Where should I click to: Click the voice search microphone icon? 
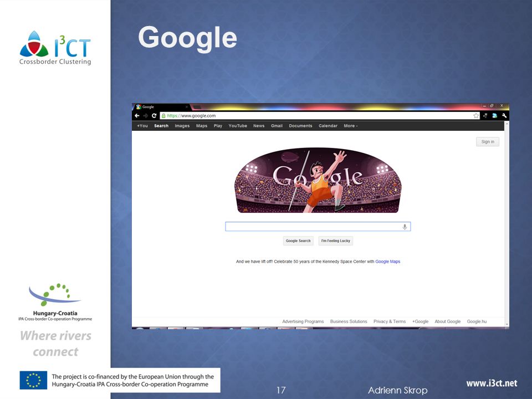coord(405,227)
